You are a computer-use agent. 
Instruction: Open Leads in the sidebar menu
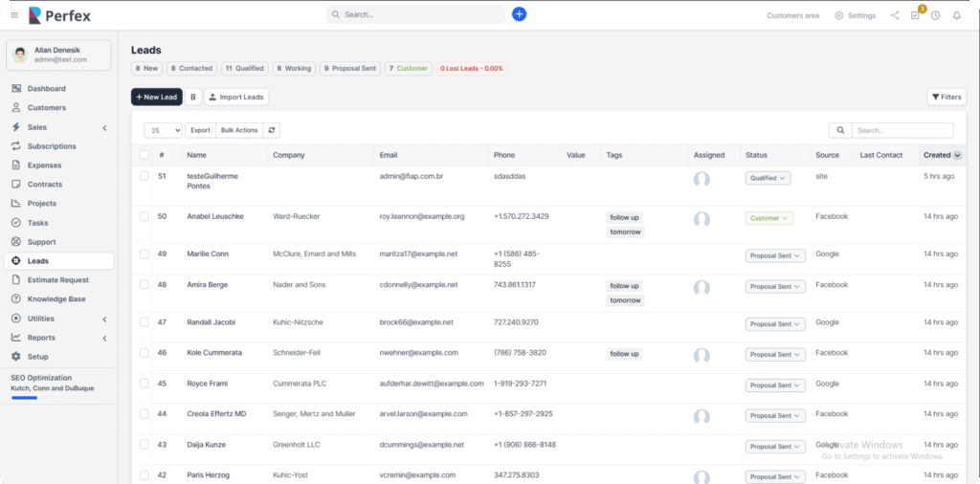(x=59, y=261)
